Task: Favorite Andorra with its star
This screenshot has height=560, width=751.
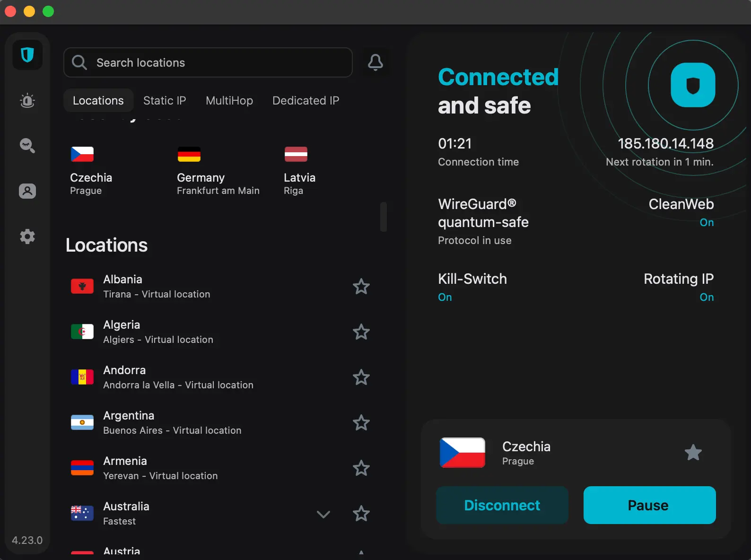Action: pyautogui.click(x=361, y=377)
